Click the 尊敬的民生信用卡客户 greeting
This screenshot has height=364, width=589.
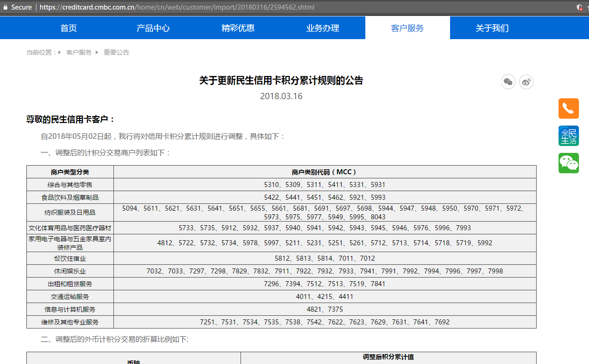[71, 120]
